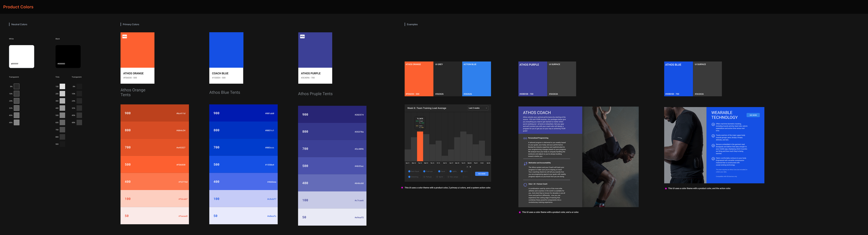Click the highlighted orange Tue 13 chart bar
868x235 pixels.
(x=420, y=146)
